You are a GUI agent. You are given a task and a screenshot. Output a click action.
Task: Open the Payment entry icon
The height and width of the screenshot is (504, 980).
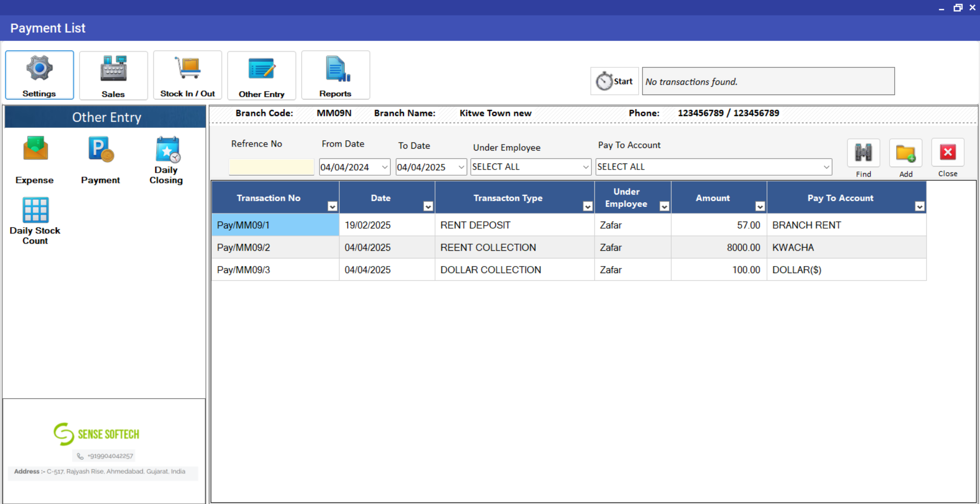[101, 160]
